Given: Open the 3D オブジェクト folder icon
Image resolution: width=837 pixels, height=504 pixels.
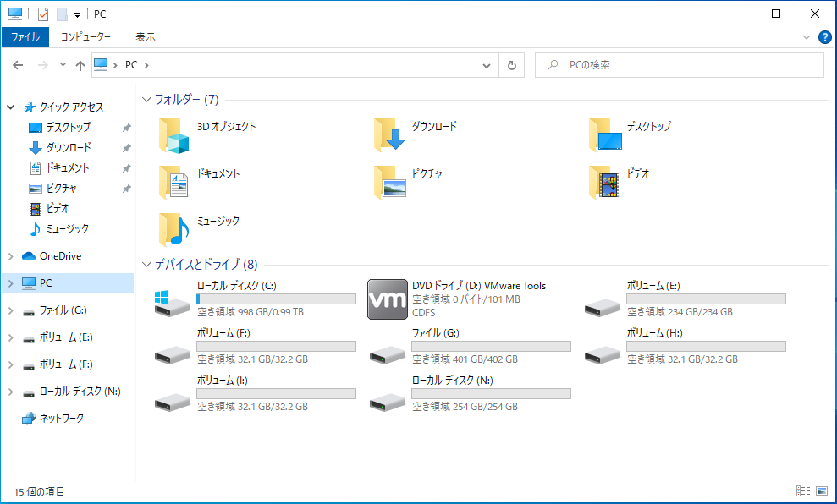Looking at the screenshot, I should pos(174,136).
